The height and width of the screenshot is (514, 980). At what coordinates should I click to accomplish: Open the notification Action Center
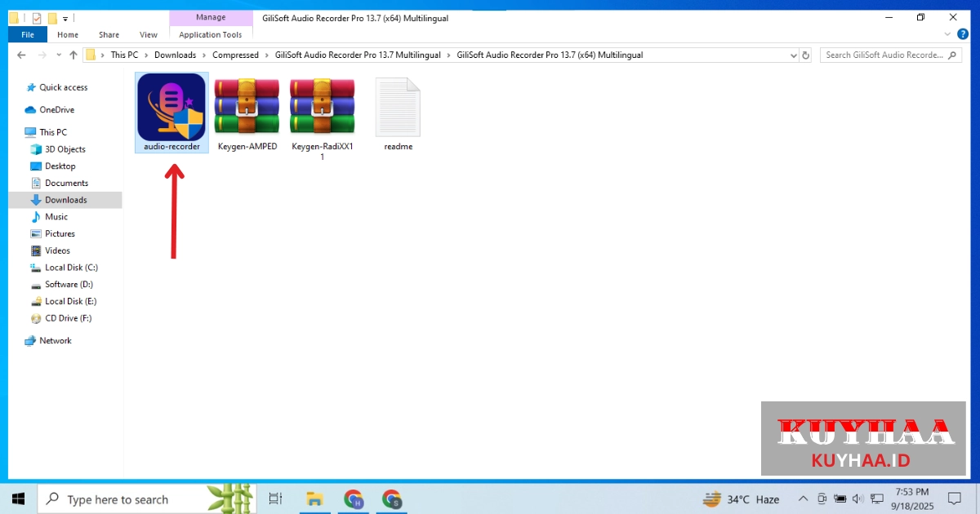(x=955, y=498)
